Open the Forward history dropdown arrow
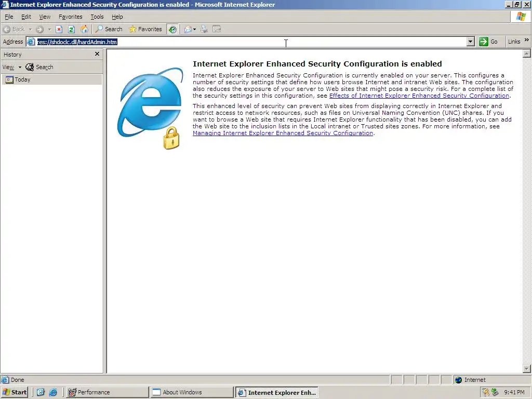The width and height of the screenshot is (532, 399). (49, 29)
